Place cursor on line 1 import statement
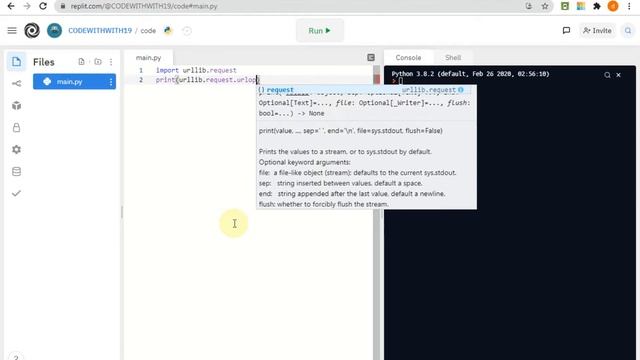This screenshot has width=640, height=360. click(x=196, y=70)
